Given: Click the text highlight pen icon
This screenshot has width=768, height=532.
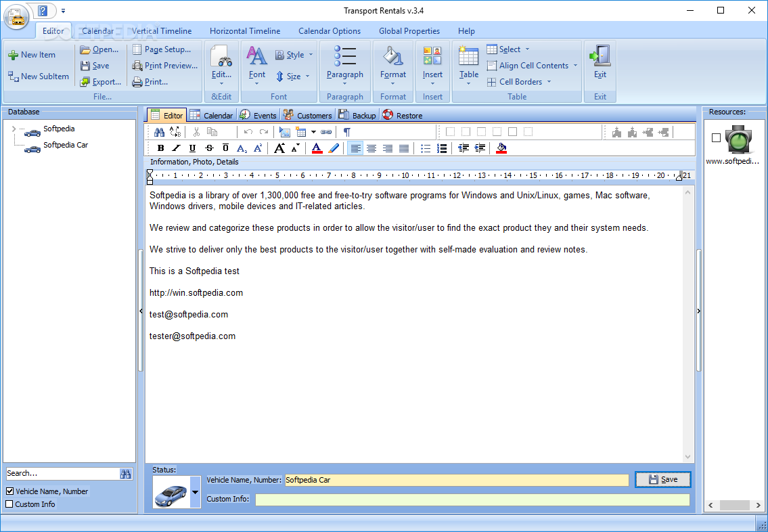Looking at the screenshot, I should tap(334, 148).
